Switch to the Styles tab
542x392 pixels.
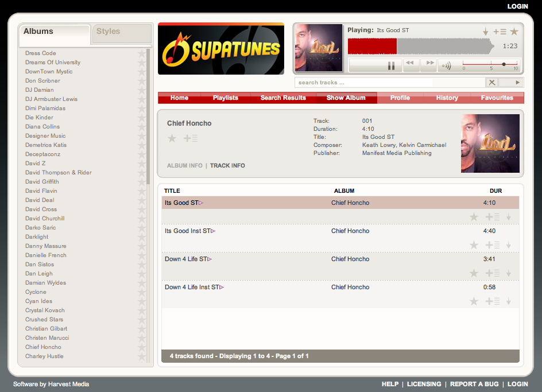click(122, 33)
